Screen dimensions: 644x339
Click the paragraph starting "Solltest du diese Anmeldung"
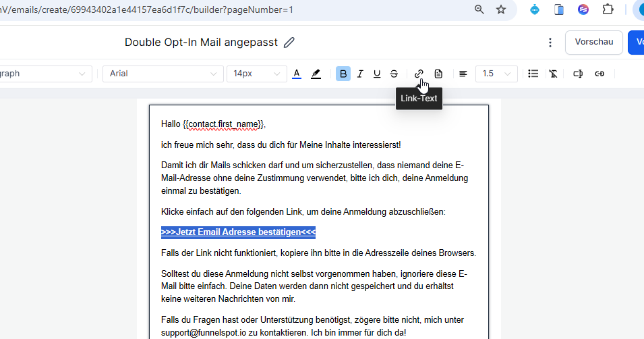tap(314, 286)
